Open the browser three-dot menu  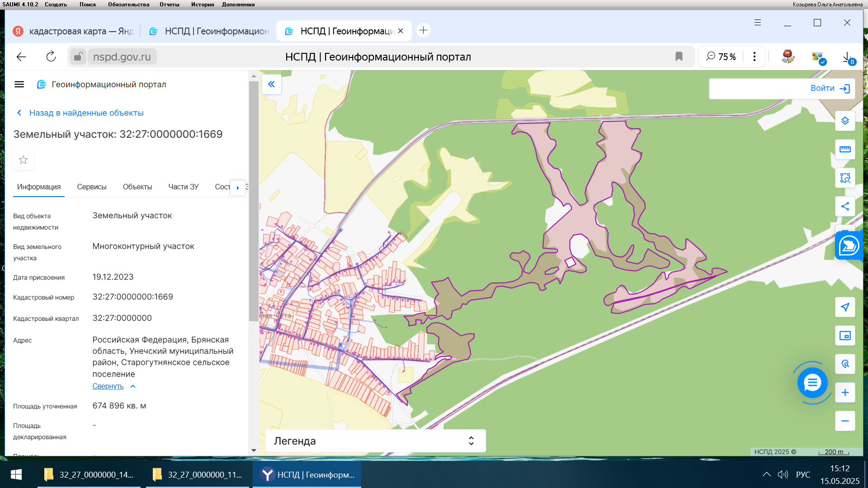(754, 56)
